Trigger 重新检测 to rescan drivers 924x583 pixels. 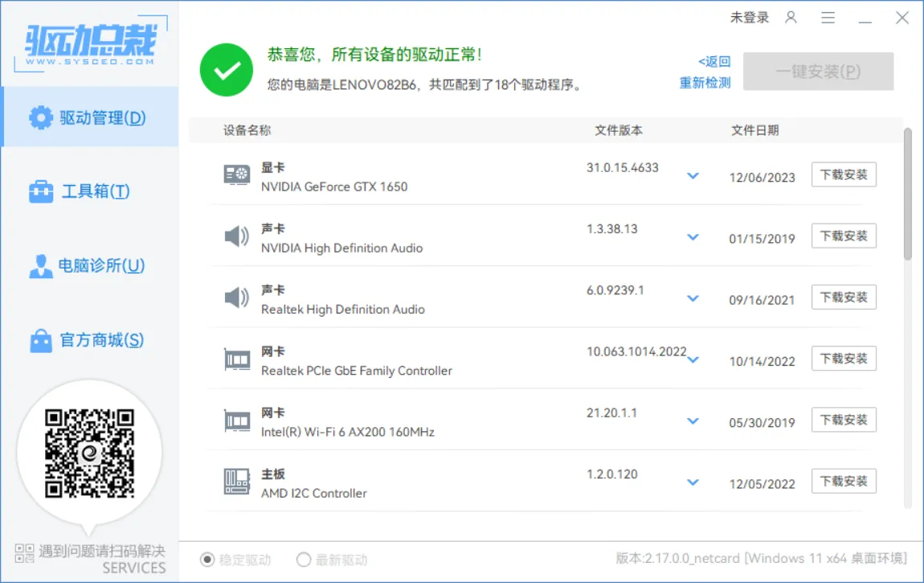pos(705,83)
